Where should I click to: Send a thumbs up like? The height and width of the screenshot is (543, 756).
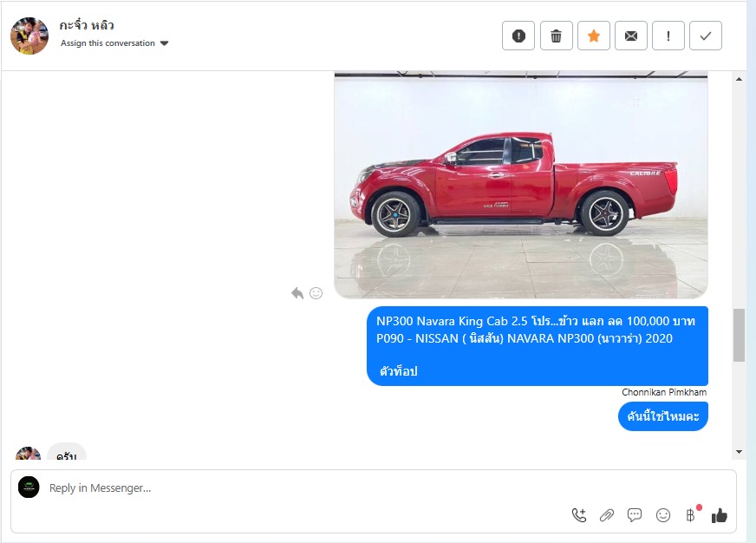[x=719, y=515]
